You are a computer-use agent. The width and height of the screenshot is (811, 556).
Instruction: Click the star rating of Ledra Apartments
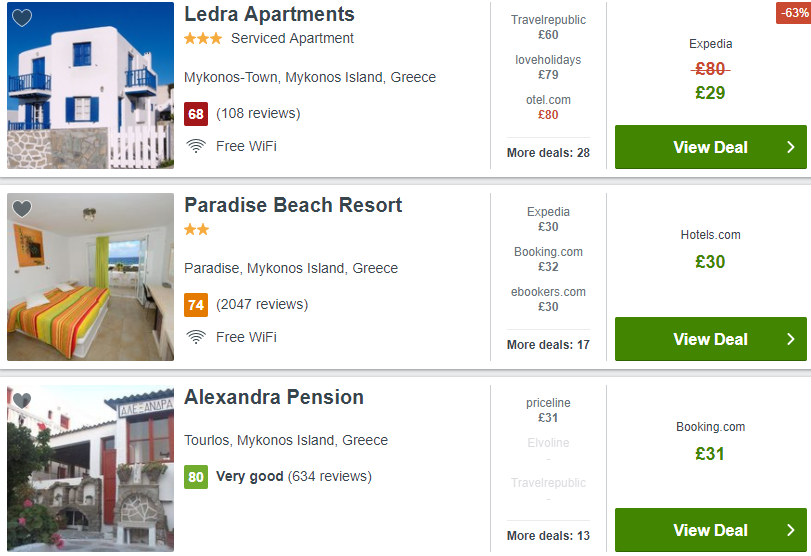203,38
